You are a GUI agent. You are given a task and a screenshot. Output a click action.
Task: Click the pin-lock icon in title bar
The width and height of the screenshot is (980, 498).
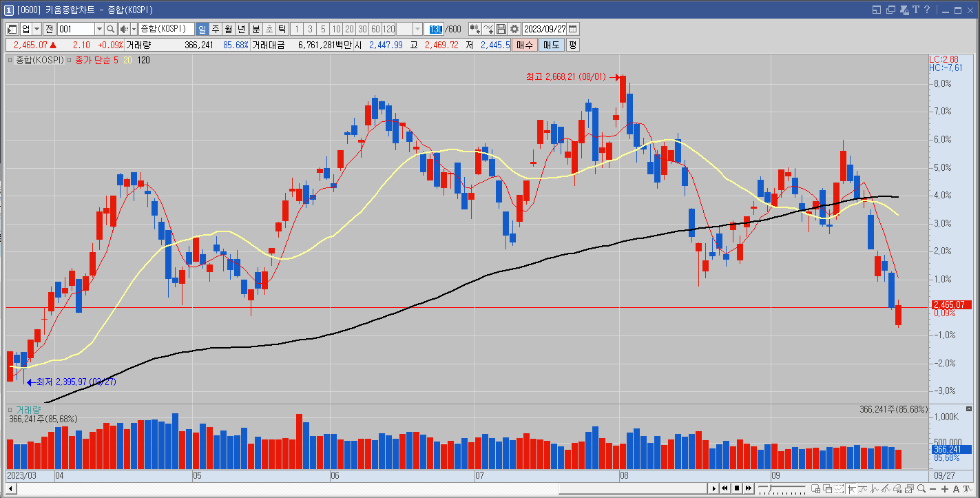[903, 10]
